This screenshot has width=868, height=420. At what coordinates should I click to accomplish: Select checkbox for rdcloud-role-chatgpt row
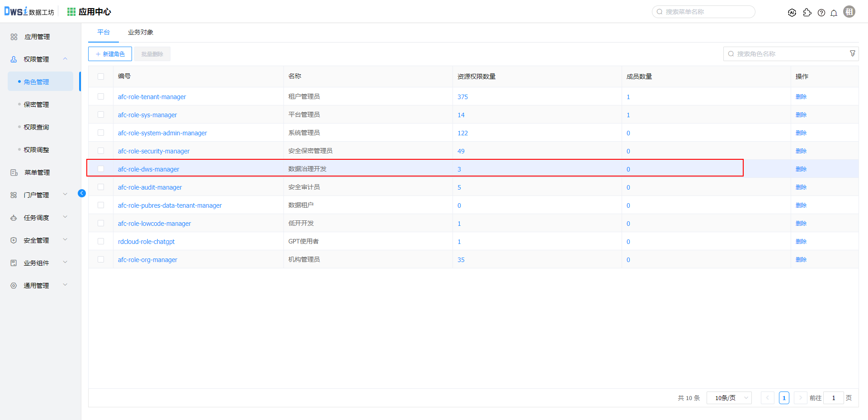coord(101,241)
